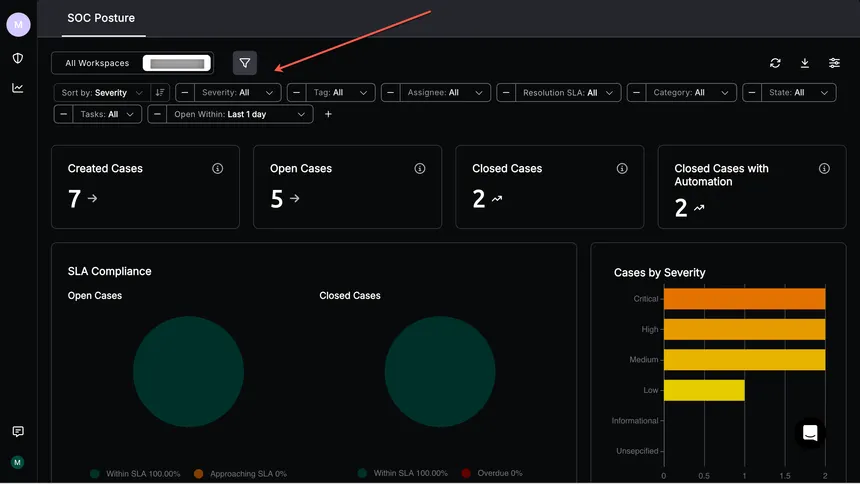Remove the Open Within filter

tap(157, 114)
